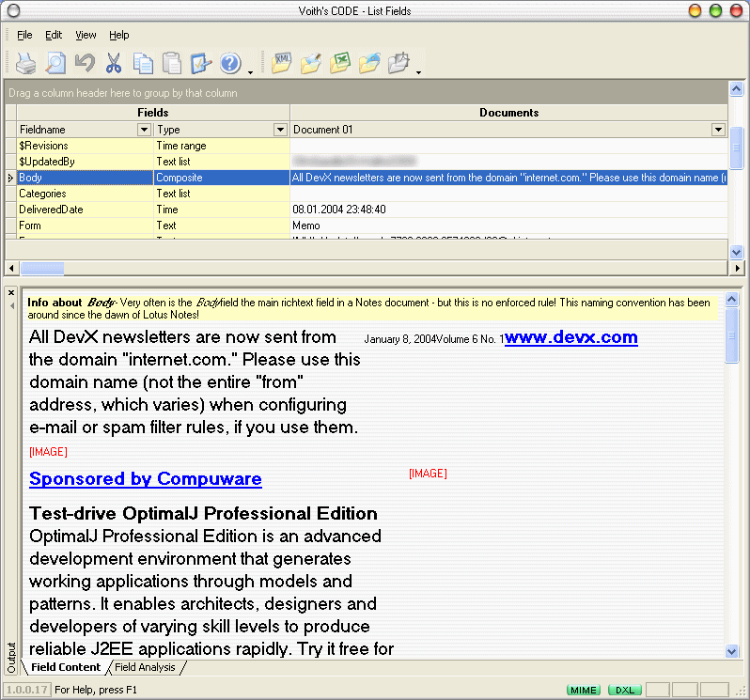Click the row indicator arrow beside Body
This screenshot has width=750, height=700.
pyautogui.click(x=10, y=178)
